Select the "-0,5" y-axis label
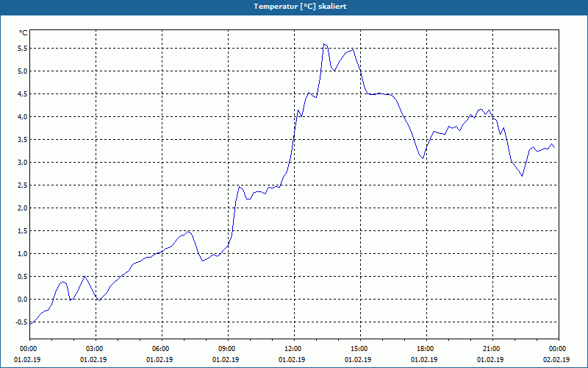Image resolution: width=588 pixels, height=368 pixels. pyautogui.click(x=21, y=322)
